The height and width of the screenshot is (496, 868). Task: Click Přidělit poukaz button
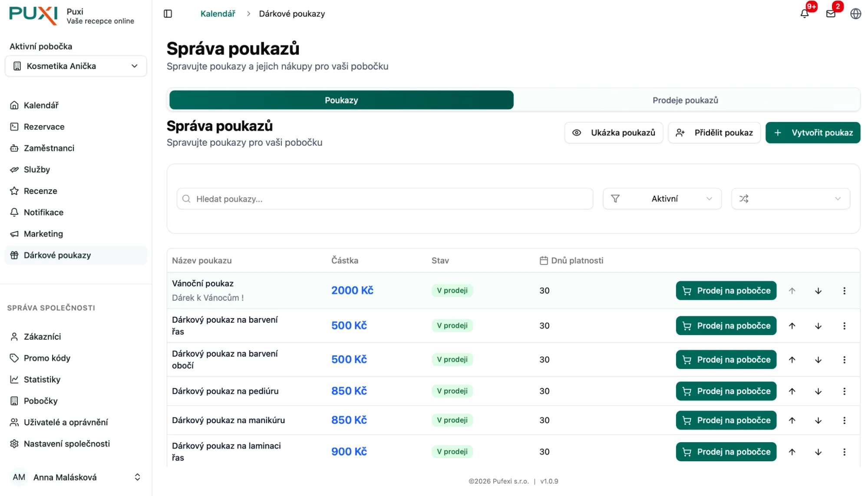tap(714, 132)
